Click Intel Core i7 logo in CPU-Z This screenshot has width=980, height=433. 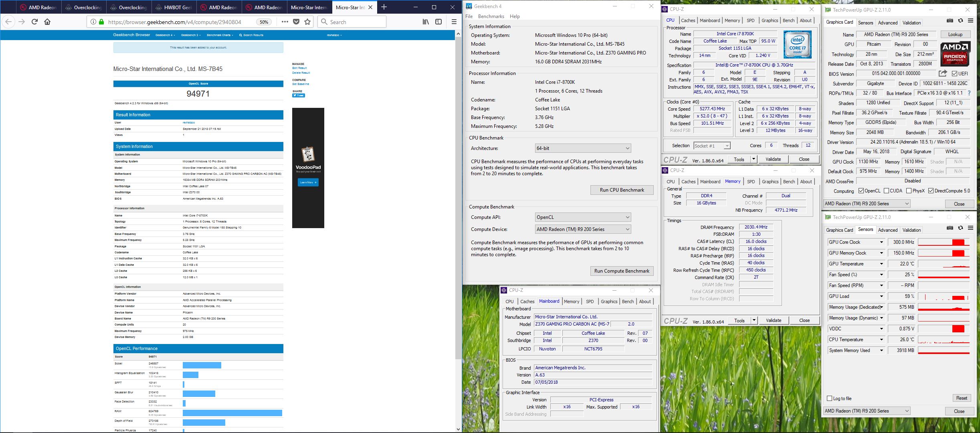(x=797, y=45)
